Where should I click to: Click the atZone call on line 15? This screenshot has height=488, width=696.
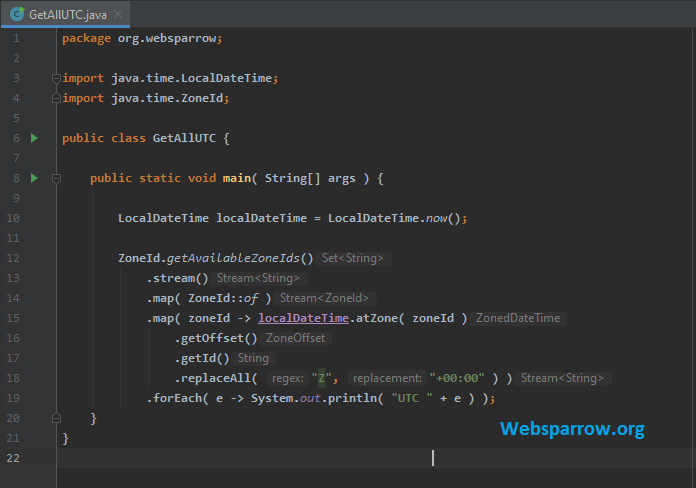coord(376,318)
